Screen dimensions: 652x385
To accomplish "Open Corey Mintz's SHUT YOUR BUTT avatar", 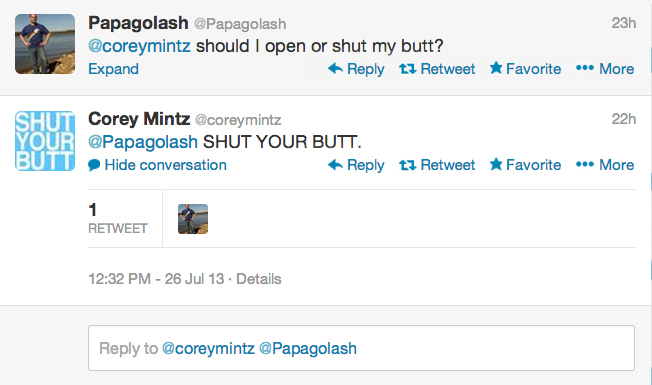I will coord(45,141).
